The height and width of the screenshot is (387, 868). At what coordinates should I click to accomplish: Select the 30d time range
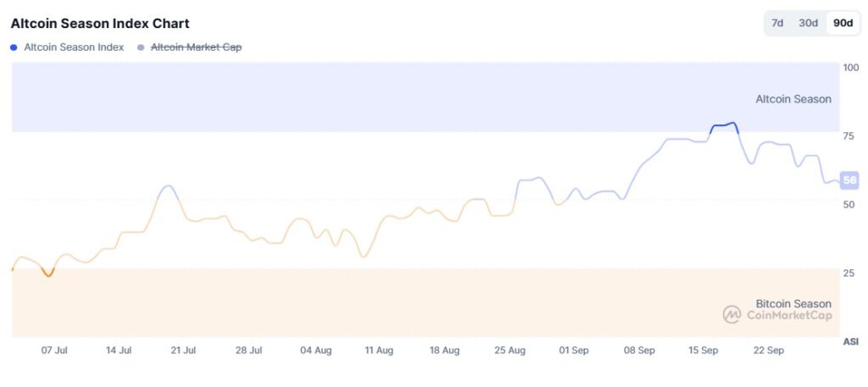click(809, 23)
